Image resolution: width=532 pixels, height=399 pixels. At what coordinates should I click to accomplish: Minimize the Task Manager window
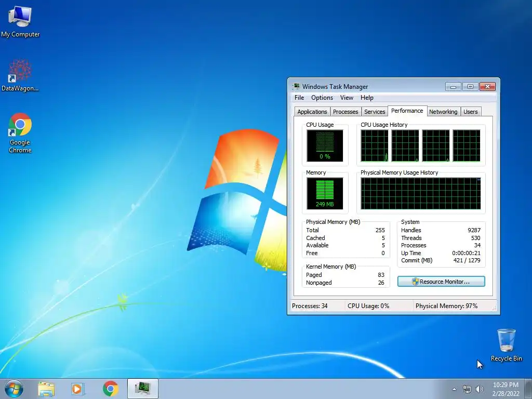coord(453,87)
